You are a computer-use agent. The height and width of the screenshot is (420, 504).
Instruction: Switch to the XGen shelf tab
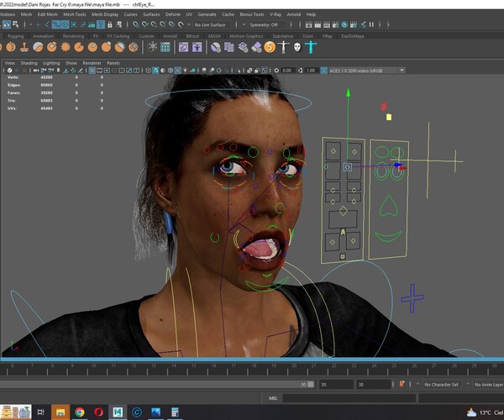(307, 36)
